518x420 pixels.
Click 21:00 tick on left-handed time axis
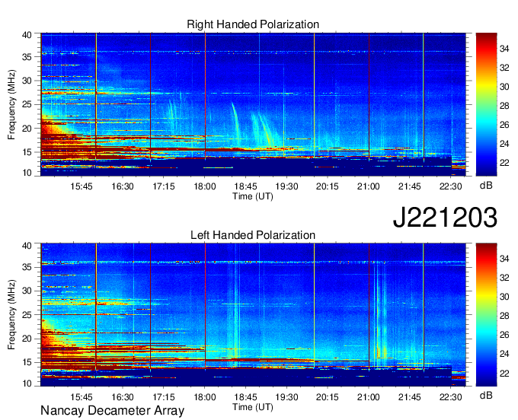tap(369, 397)
